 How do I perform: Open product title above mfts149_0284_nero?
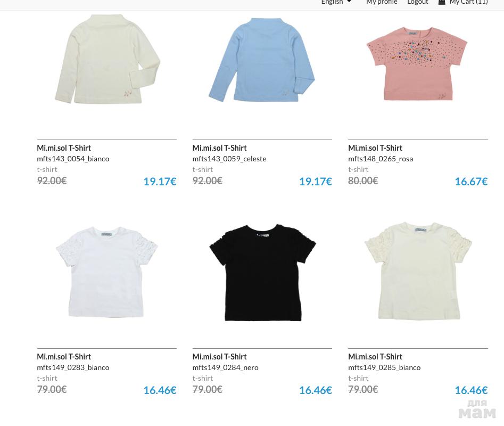(220, 357)
